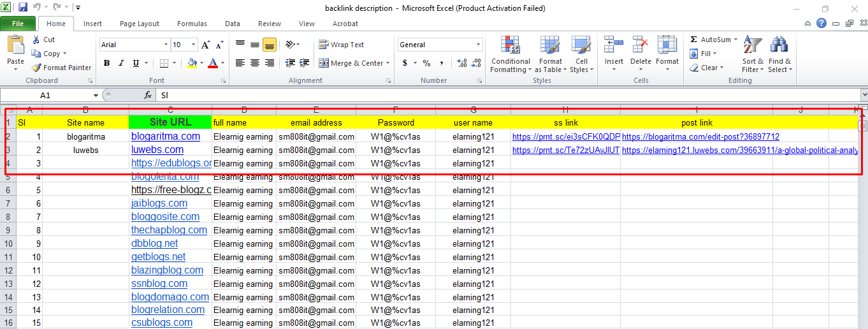Open font name Arial dropdown

[166, 45]
